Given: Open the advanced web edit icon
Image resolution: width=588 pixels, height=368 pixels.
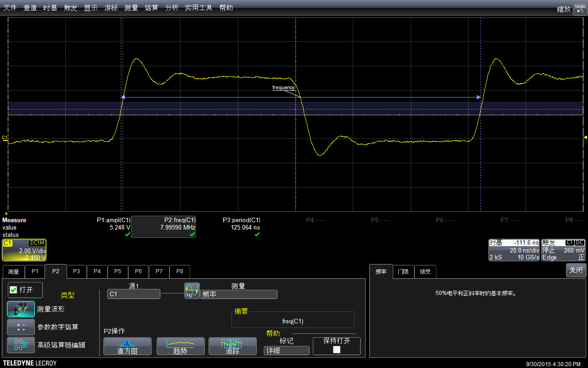Looking at the screenshot, I should (21, 345).
